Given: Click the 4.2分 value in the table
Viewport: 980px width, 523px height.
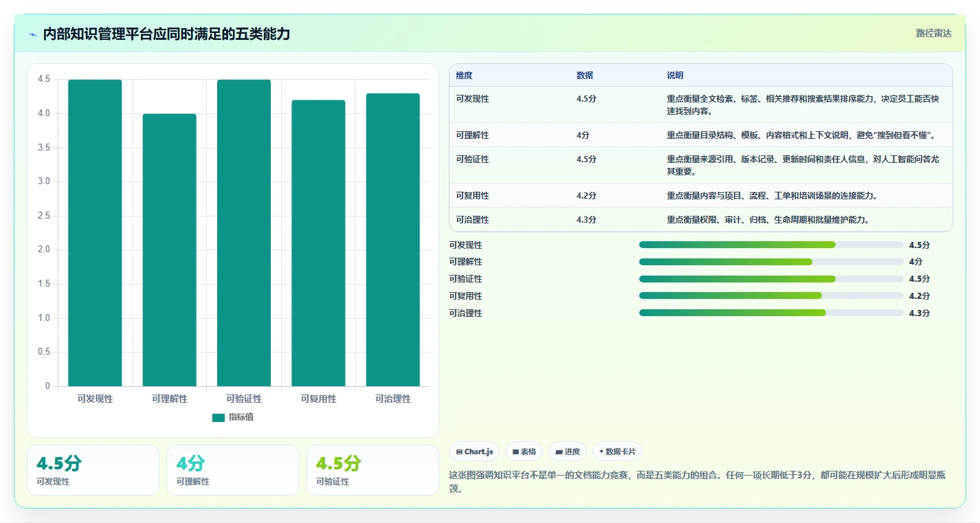Looking at the screenshot, I should coord(586,196).
